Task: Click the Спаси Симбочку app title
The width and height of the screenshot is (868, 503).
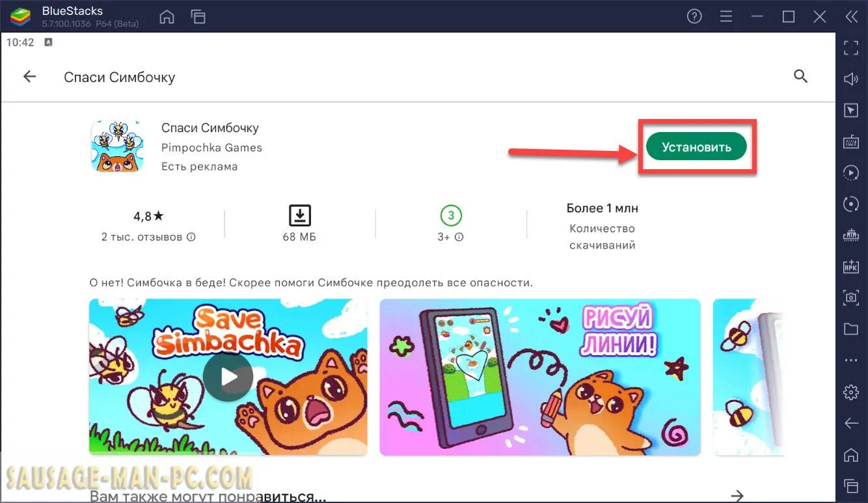Action: pos(210,128)
